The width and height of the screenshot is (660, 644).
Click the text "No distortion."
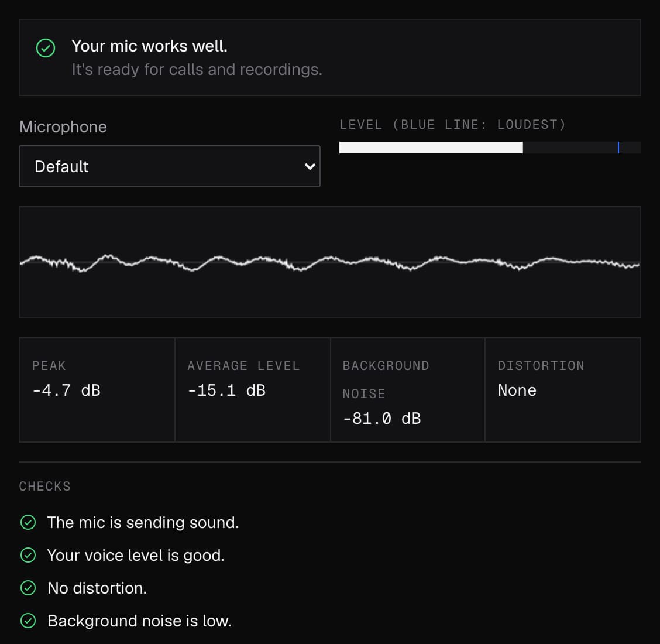(97, 588)
